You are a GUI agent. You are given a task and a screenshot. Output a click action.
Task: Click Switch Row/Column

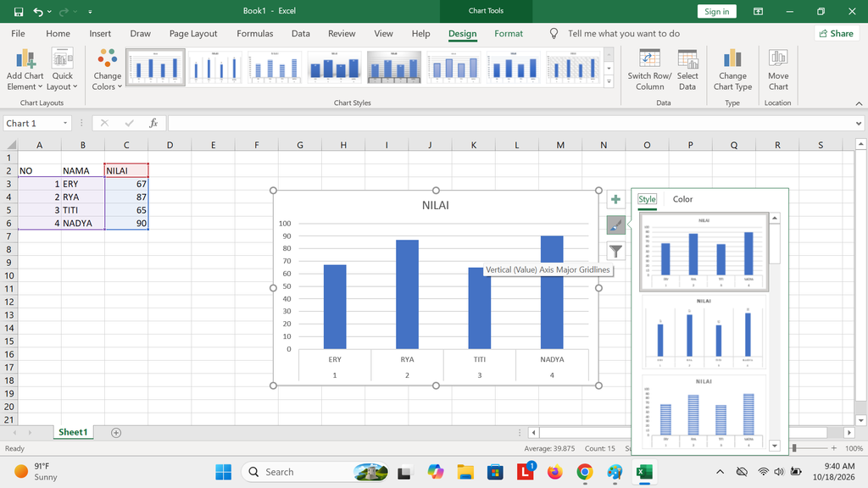point(649,69)
